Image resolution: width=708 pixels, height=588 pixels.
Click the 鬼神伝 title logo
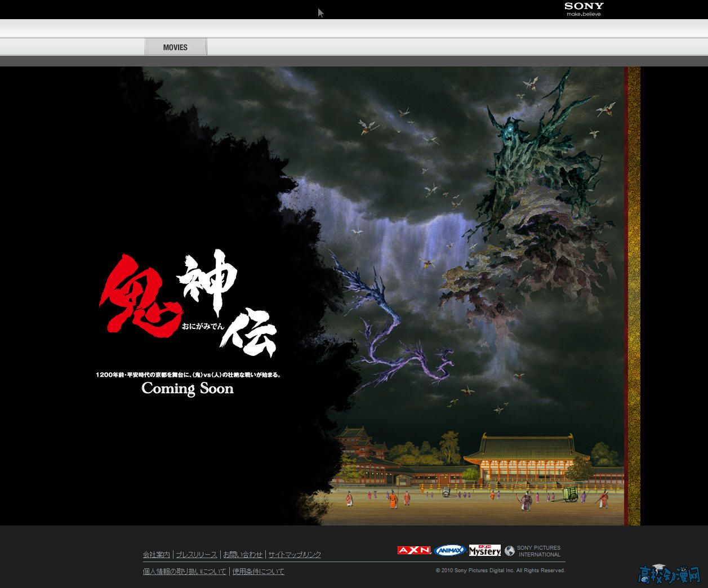188,305
